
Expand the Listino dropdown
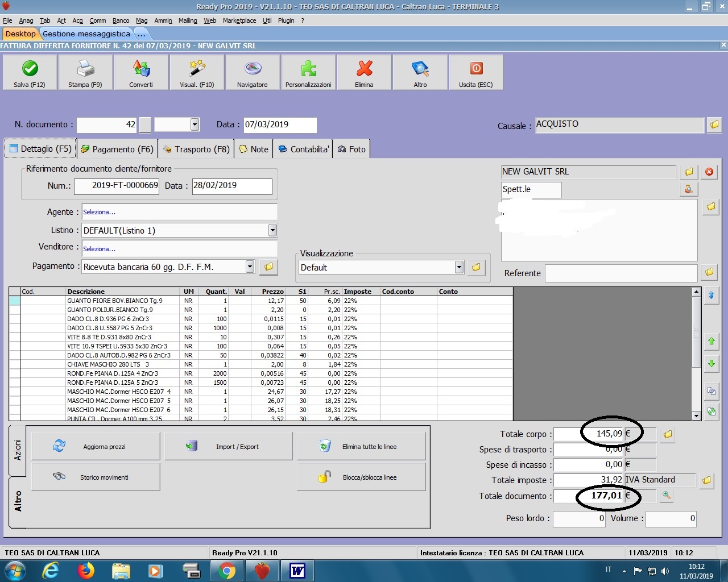click(x=272, y=230)
